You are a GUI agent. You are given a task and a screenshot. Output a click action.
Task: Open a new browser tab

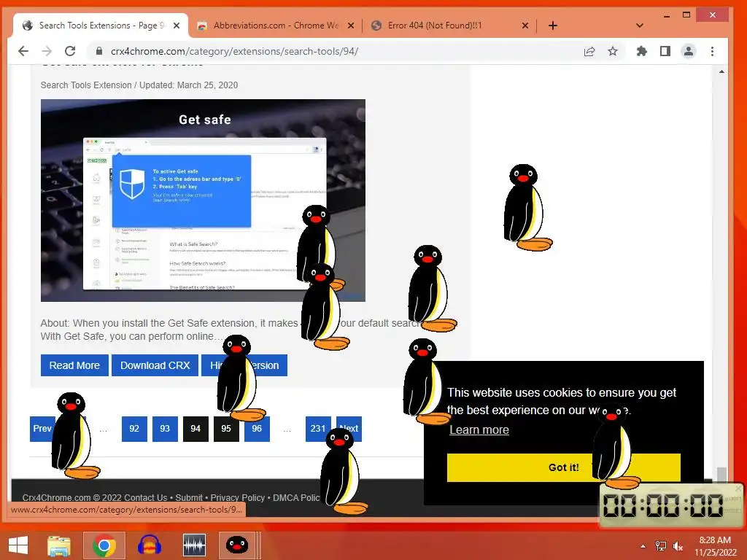click(x=553, y=26)
